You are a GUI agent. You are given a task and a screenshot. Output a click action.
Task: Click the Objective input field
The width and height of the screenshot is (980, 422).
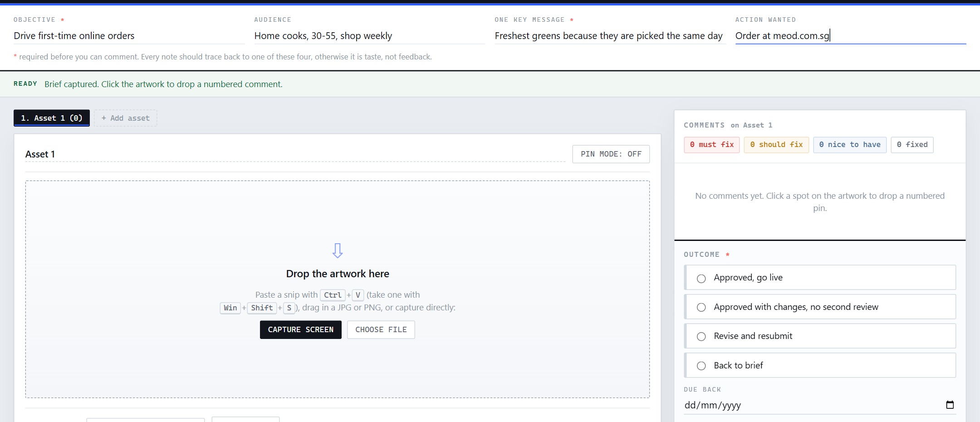point(129,36)
